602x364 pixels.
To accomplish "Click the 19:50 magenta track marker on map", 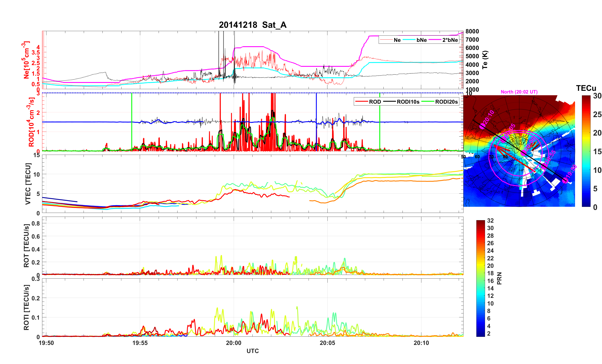I will pos(565,181).
